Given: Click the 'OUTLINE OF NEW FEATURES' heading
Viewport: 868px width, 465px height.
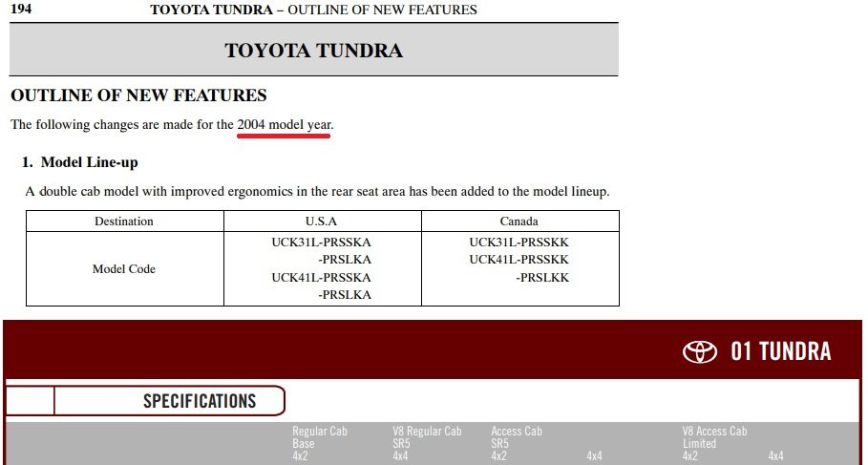Looking at the screenshot, I should [x=138, y=95].
